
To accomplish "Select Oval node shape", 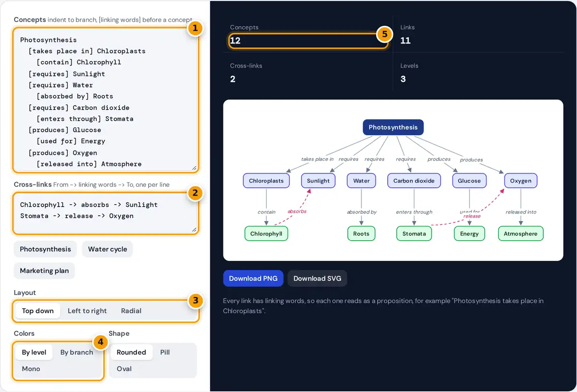I will coord(124,369).
